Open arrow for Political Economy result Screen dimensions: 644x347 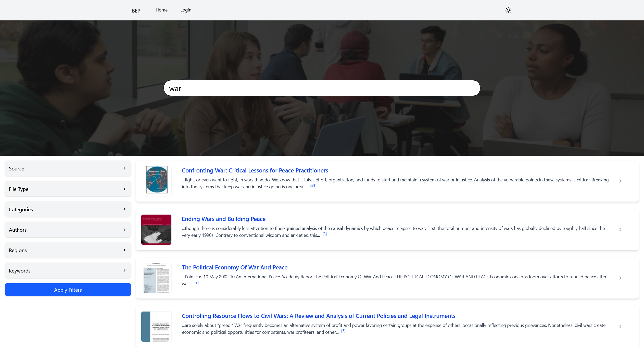pyautogui.click(x=620, y=278)
